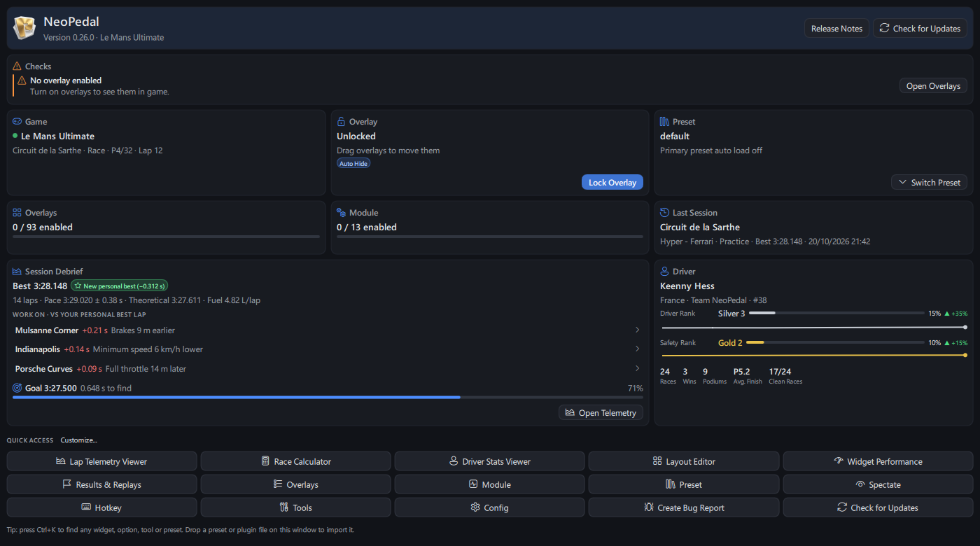Viewport: 980px width, 546px height.
Task: Open the Release Notes button
Action: [x=836, y=28]
